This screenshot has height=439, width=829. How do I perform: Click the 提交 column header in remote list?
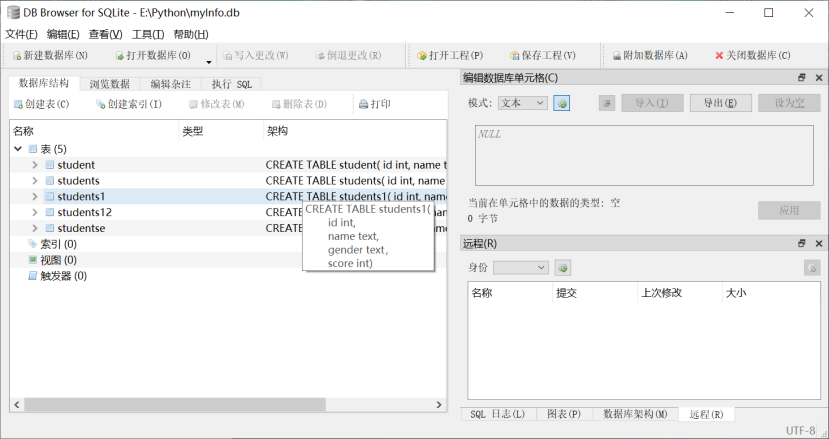click(x=595, y=293)
